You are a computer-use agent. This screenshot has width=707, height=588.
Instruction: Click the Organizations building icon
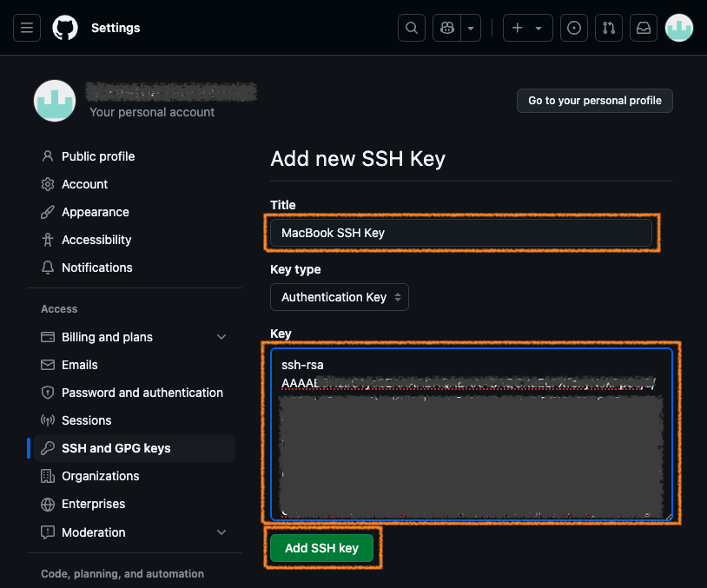[48, 476]
